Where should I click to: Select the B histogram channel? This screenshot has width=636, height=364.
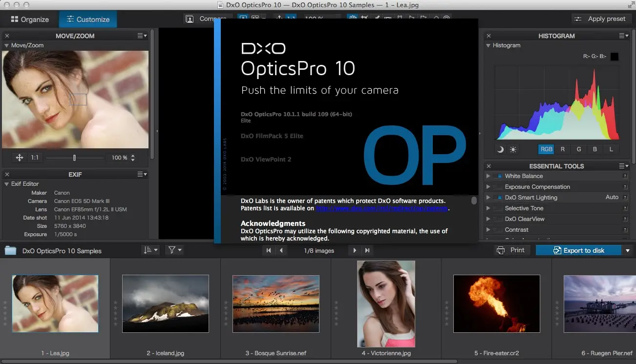[595, 149]
